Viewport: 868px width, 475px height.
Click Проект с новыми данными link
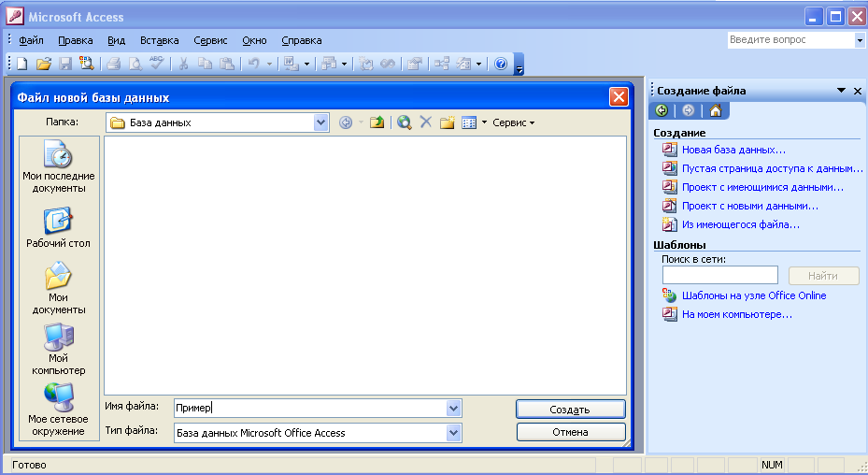pyautogui.click(x=750, y=207)
